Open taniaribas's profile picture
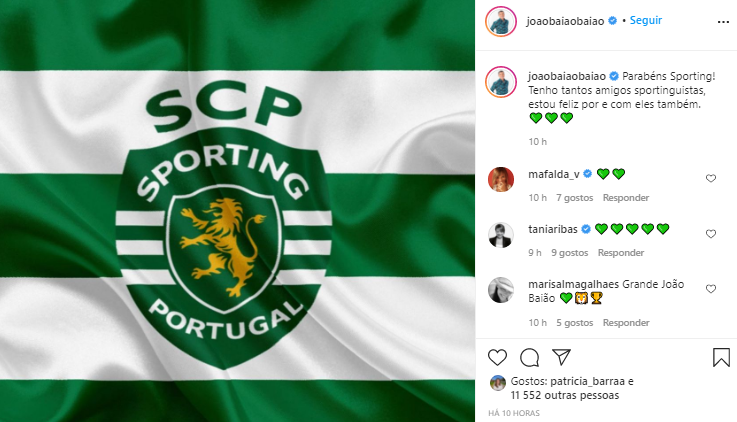Viewport: 737px width, 422px height. point(501,234)
